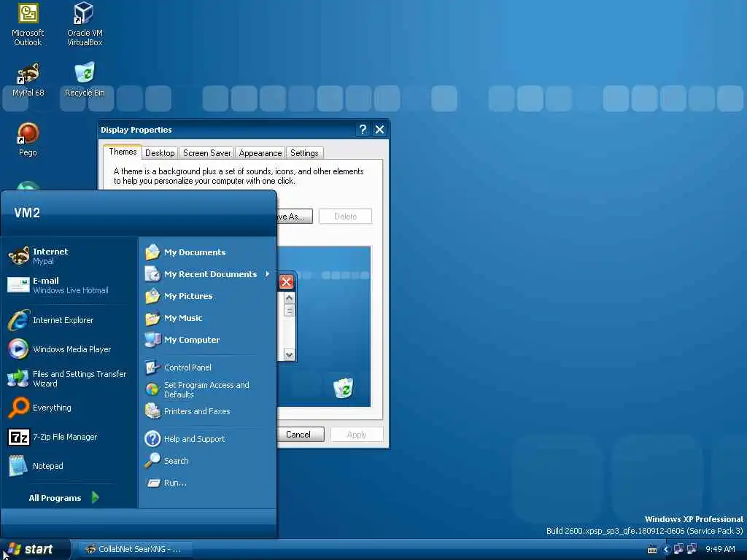
Task: Expand All Programs list
Action: (64, 497)
